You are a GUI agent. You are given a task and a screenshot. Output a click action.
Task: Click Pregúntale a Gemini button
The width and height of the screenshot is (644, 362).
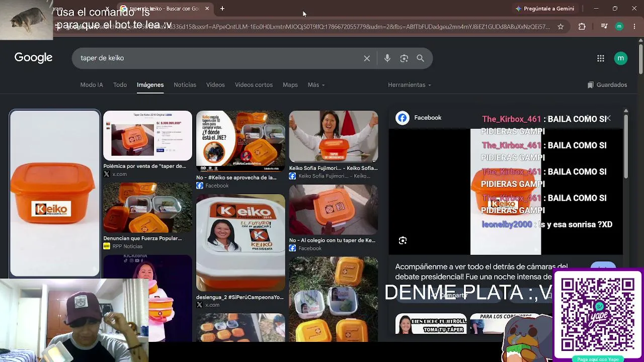click(545, 9)
